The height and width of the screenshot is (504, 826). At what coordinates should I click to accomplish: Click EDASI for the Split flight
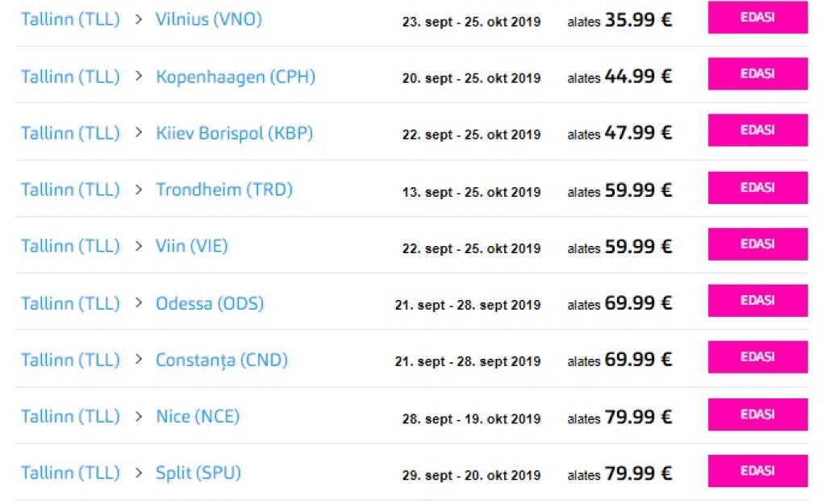(x=757, y=471)
